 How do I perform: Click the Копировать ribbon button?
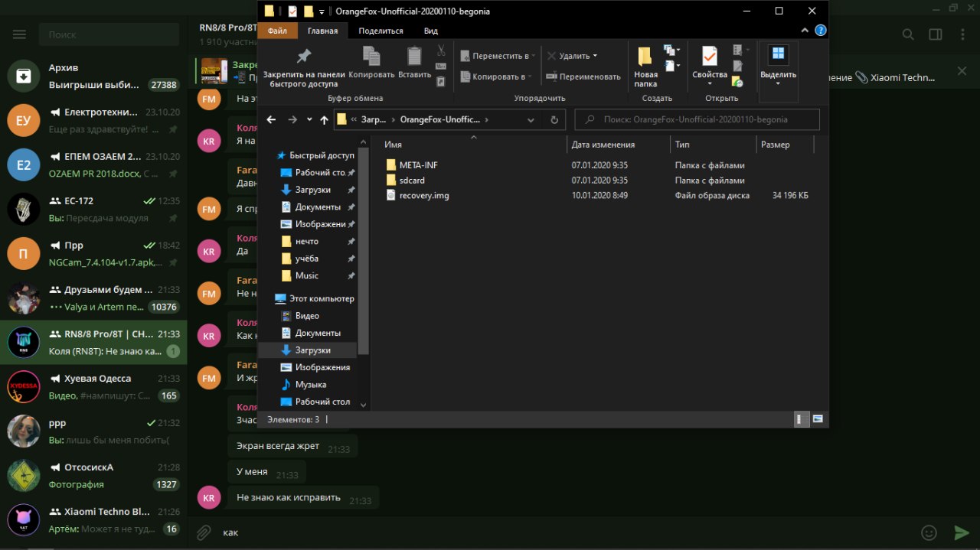tap(371, 63)
